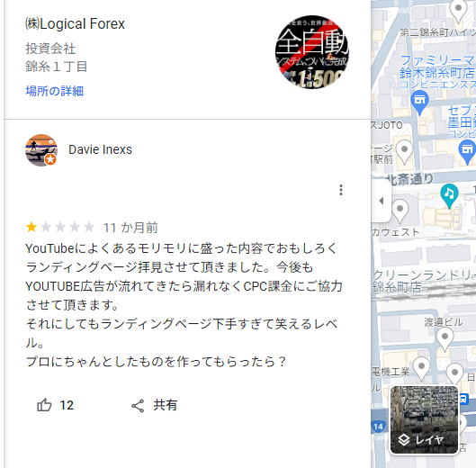Select the teal music venue map pin
Screen dimensions: 476x468
(449, 195)
